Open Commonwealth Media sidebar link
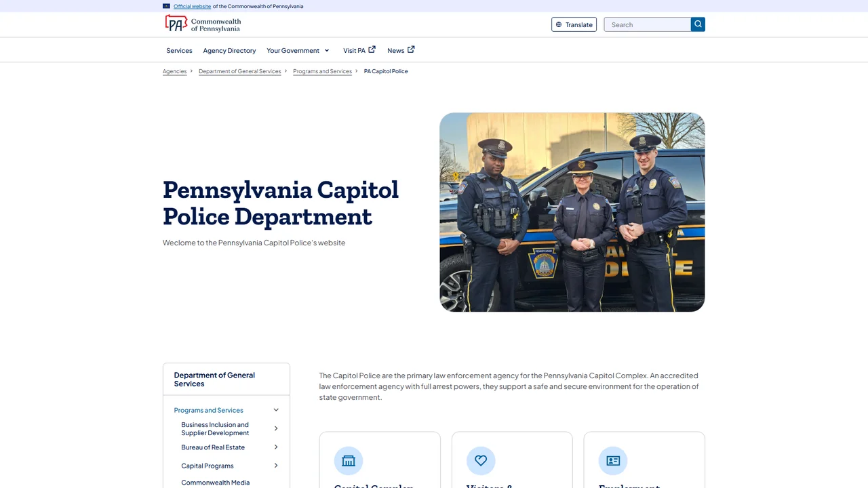868x488 pixels. click(x=216, y=483)
